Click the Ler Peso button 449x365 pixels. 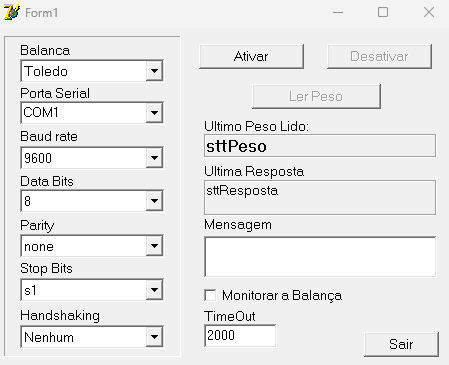(316, 96)
